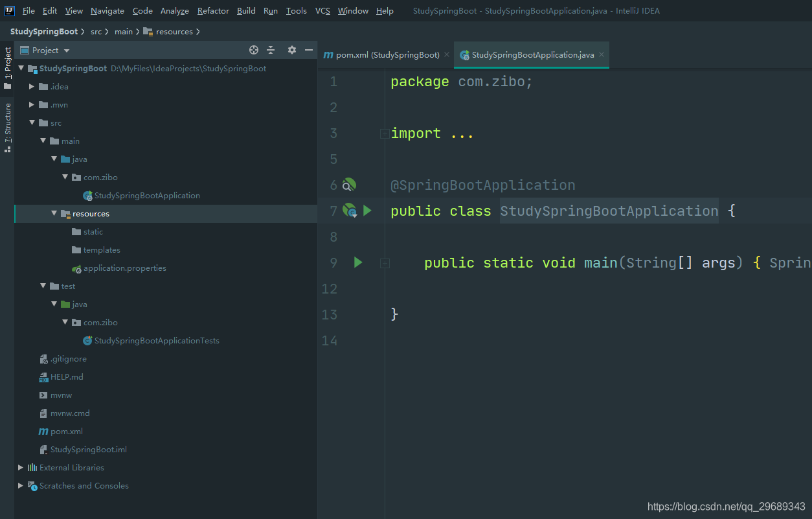
Task: Select the static folder in tree
Action: [x=93, y=232]
